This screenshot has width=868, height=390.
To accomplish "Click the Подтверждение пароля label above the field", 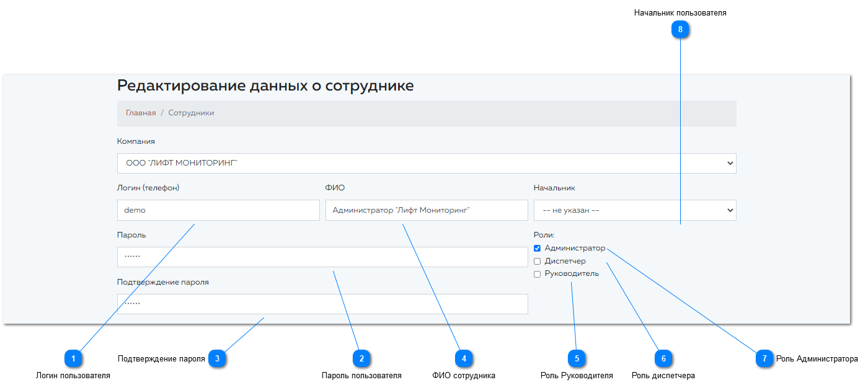I will tap(163, 282).
